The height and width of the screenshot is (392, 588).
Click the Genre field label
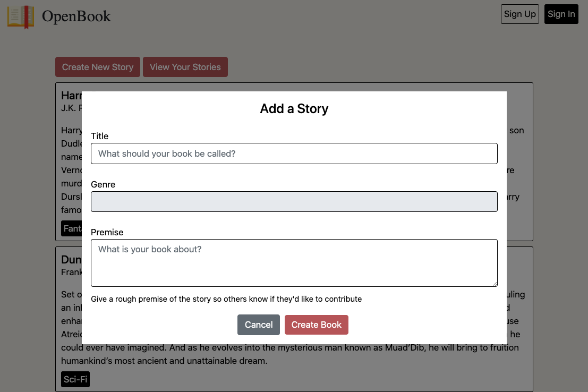(103, 184)
